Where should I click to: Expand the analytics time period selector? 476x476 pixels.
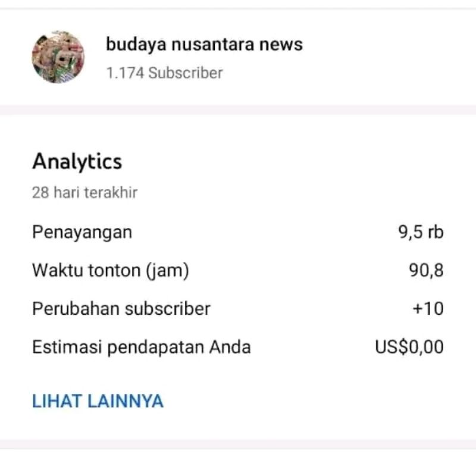coord(84,192)
